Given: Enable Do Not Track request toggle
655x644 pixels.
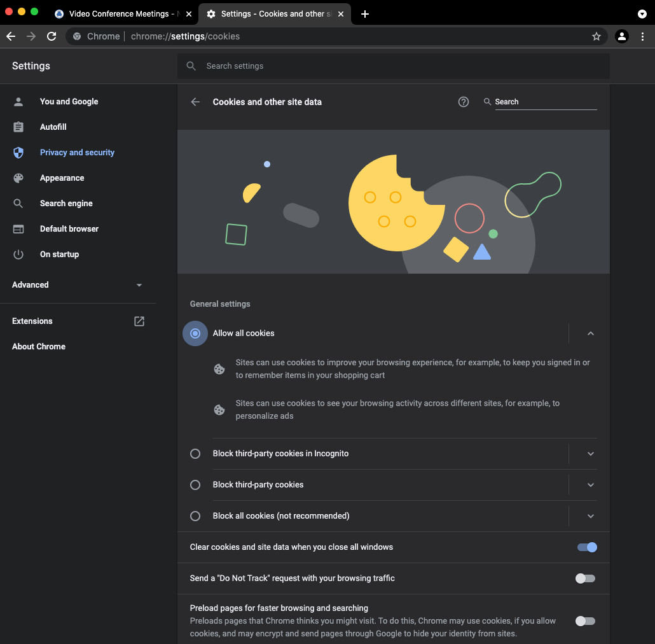Looking at the screenshot, I should [585, 578].
